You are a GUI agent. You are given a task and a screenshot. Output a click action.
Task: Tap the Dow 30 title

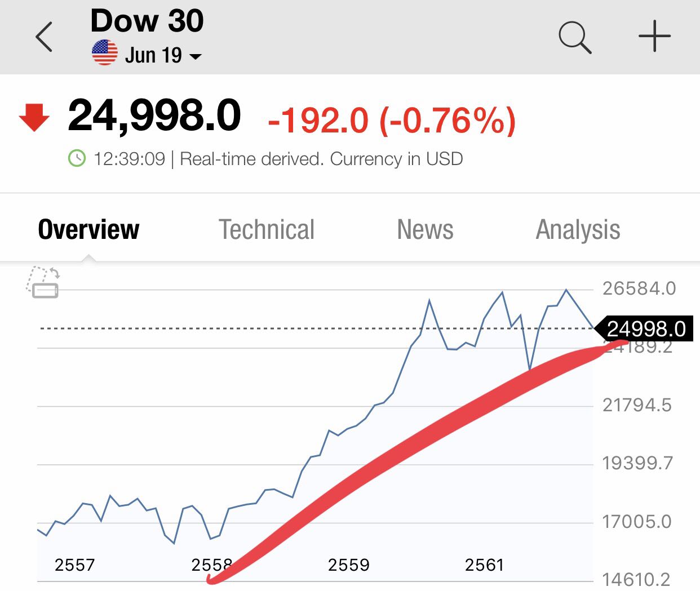[x=147, y=21]
